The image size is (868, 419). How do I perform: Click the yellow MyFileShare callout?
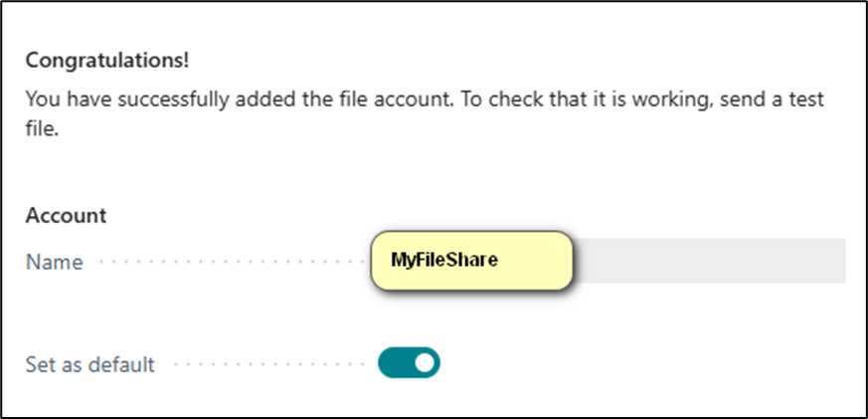[472, 262]
